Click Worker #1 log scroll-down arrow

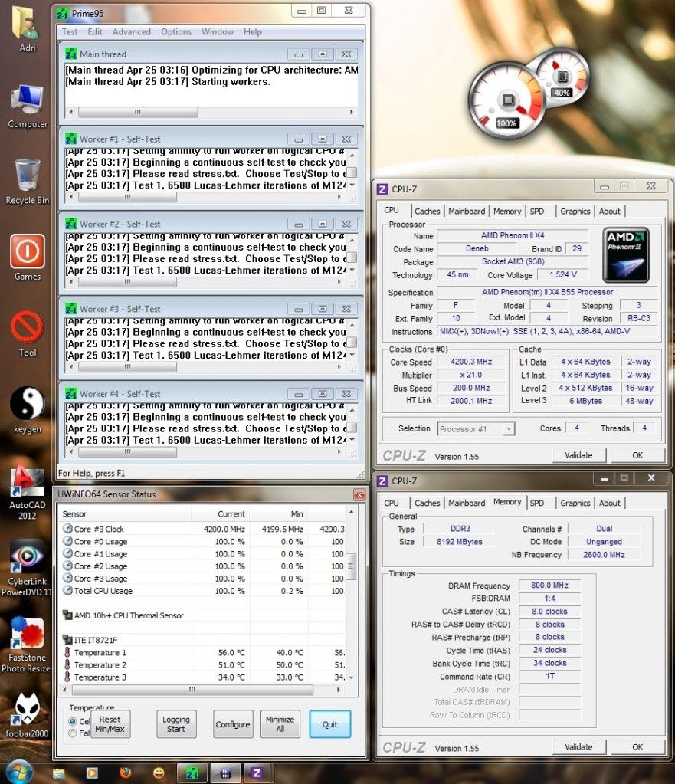click(x=352, y=185)
